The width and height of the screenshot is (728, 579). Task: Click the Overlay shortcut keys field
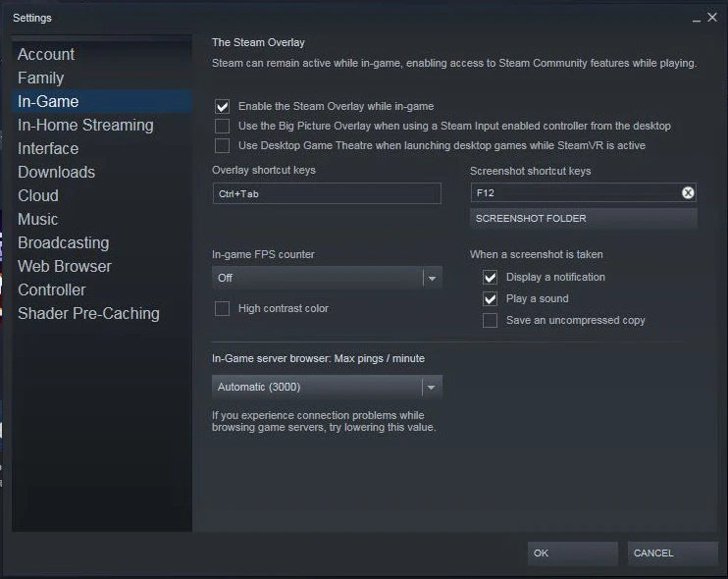(327, 193)
